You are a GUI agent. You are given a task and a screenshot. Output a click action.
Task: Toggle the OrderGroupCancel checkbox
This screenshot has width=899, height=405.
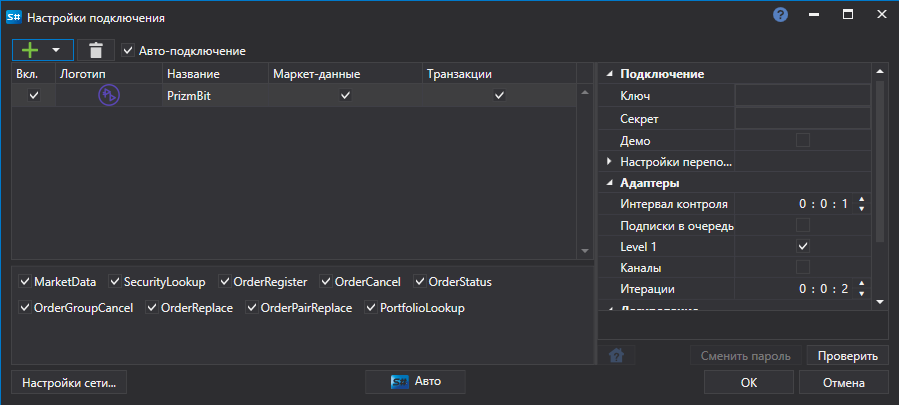pos(25,307)
